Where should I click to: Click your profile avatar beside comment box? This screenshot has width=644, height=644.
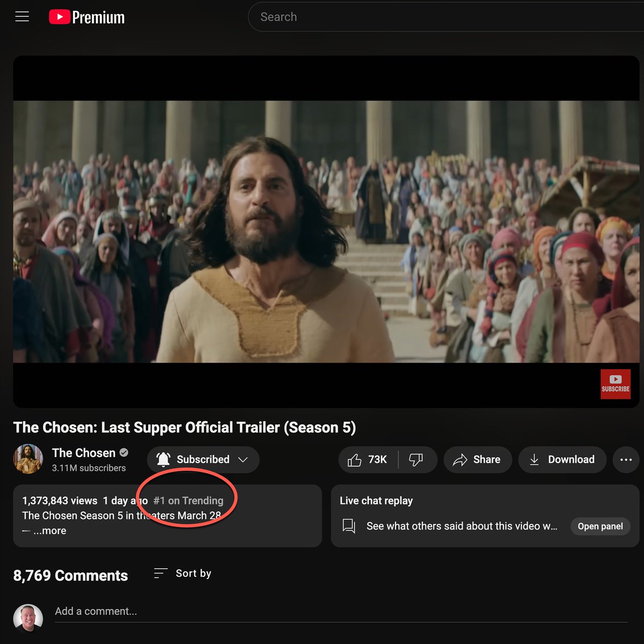click(28, 618)
